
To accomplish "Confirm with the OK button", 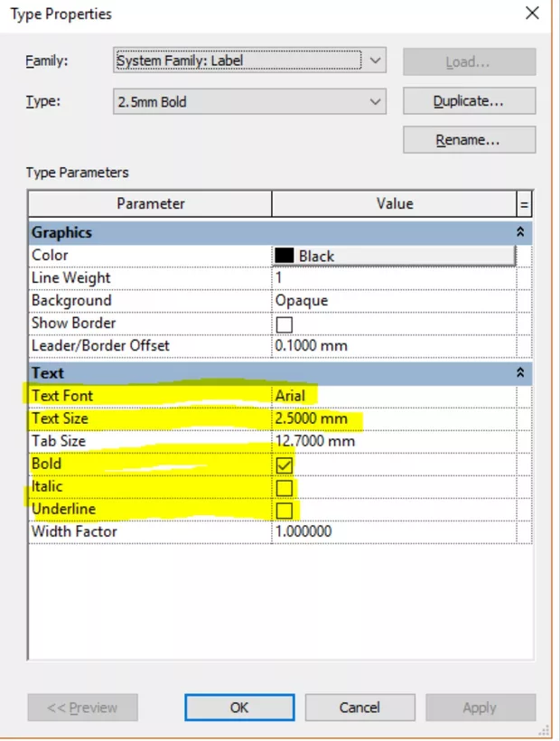I will tap(239, 708).
